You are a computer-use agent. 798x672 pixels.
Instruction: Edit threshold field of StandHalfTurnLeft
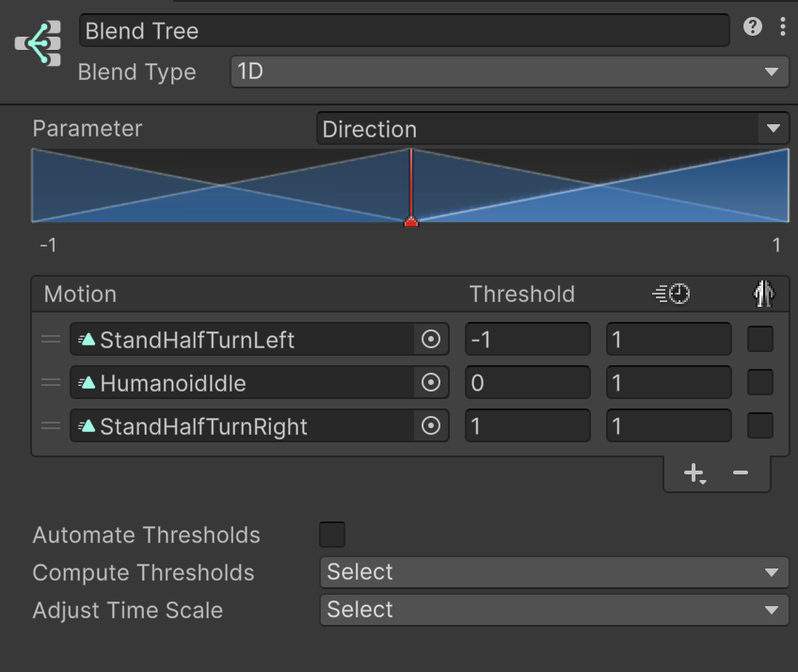(528, 339)
